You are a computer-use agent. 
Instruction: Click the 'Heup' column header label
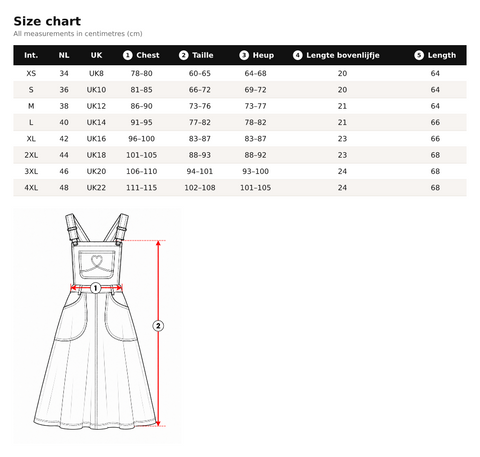click(x=263, y=55)
